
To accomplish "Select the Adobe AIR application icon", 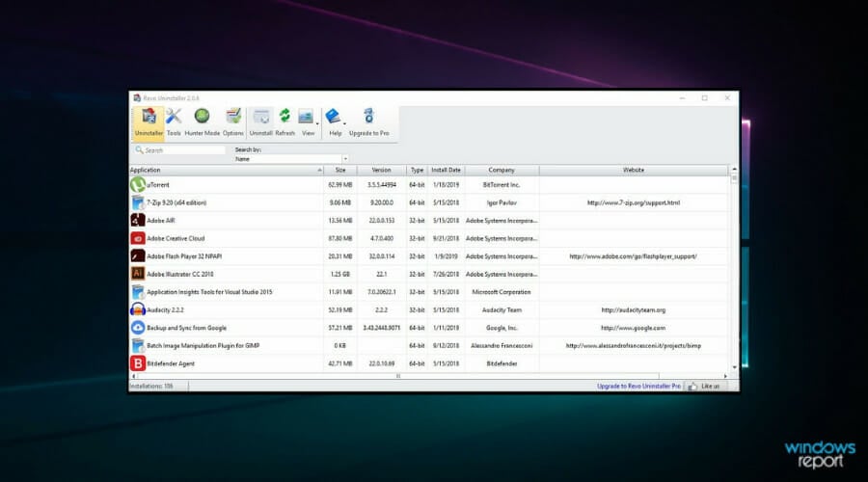I will click(138, 220).
